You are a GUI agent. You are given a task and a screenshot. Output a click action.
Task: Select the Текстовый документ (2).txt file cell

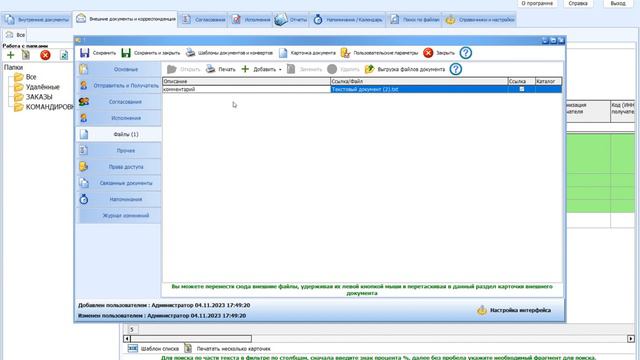tap(419, 89)
